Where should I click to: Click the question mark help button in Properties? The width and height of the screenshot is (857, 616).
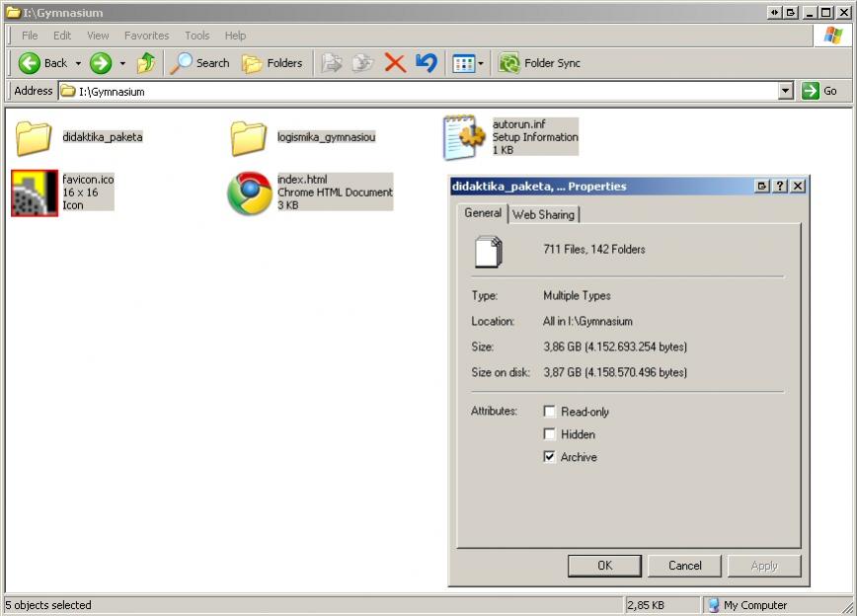[780, 186]
